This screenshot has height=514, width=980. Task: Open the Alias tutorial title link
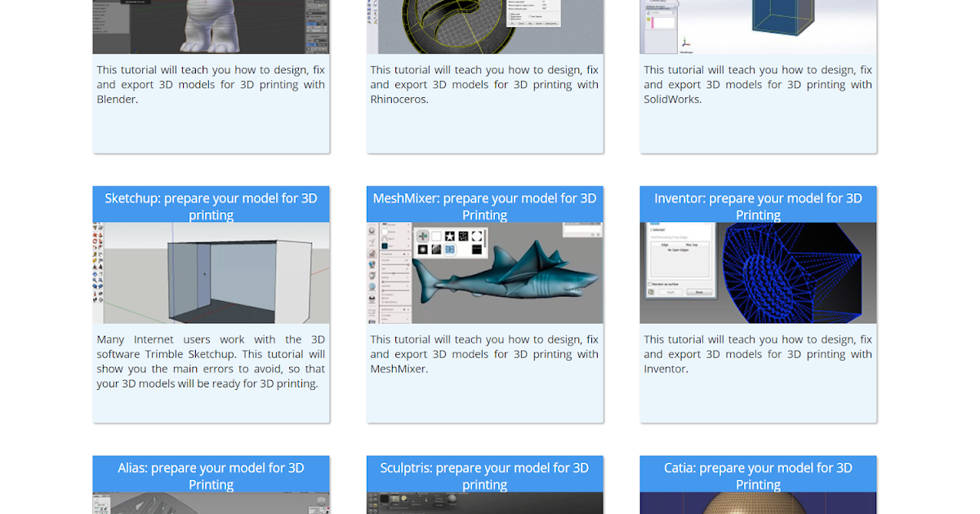coord(211,476)
